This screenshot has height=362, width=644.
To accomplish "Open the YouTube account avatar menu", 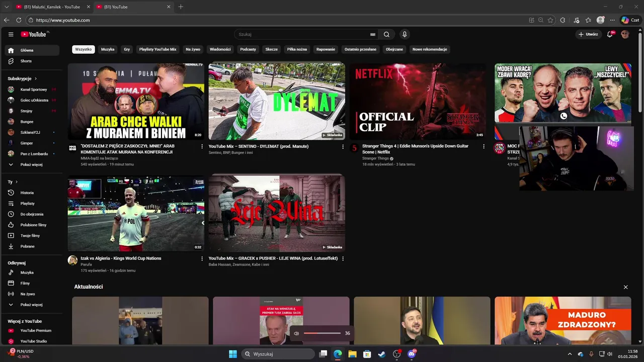I will click(x=625, y=34).
